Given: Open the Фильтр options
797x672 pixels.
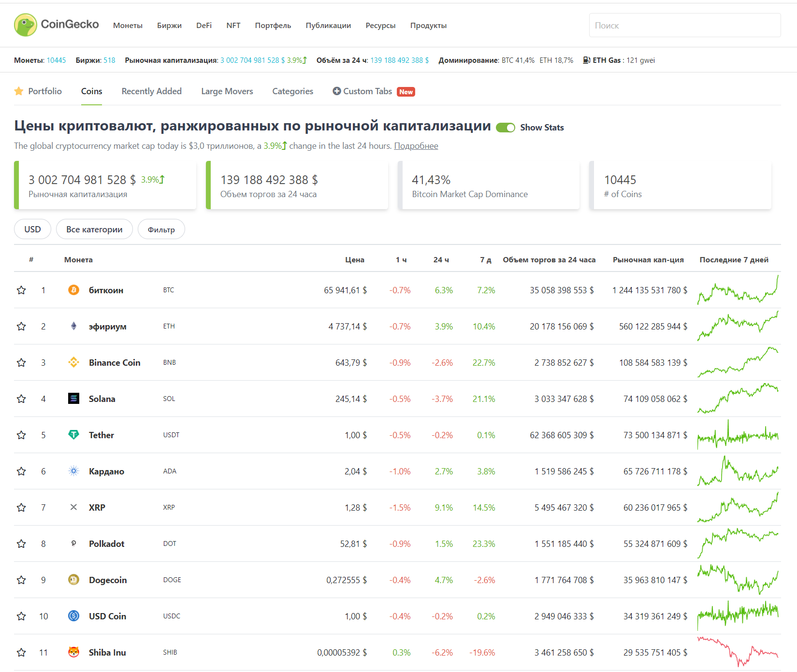Looking at the screenshot, I should click(x=161, y=229).
